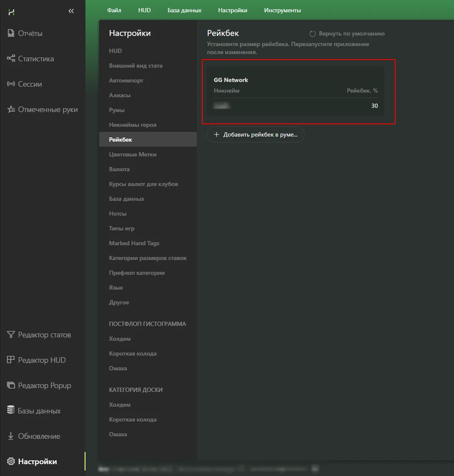Click Вернуть по умолчанию reset button
Viewport: 454px width, 476px height.
(347, 34)
